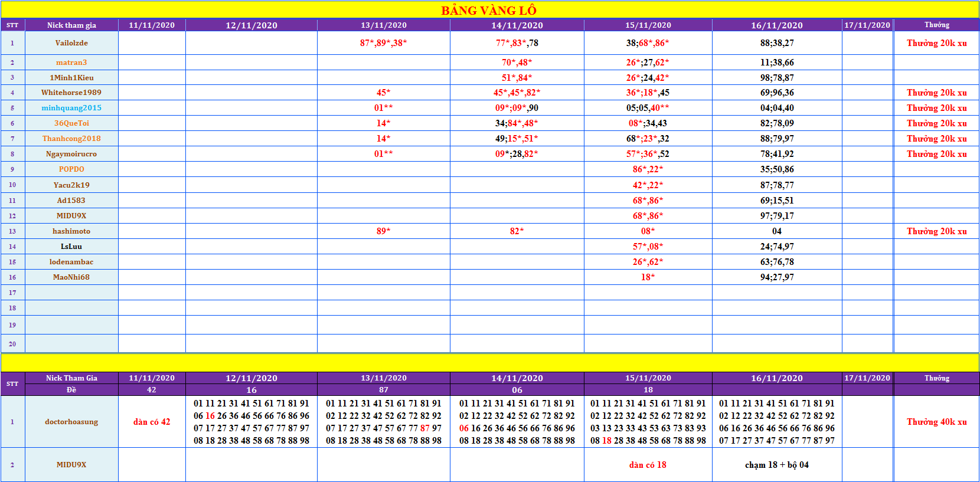Click the Đề row label cell
This screenshot has width=980, height=482.
(71, 390)
